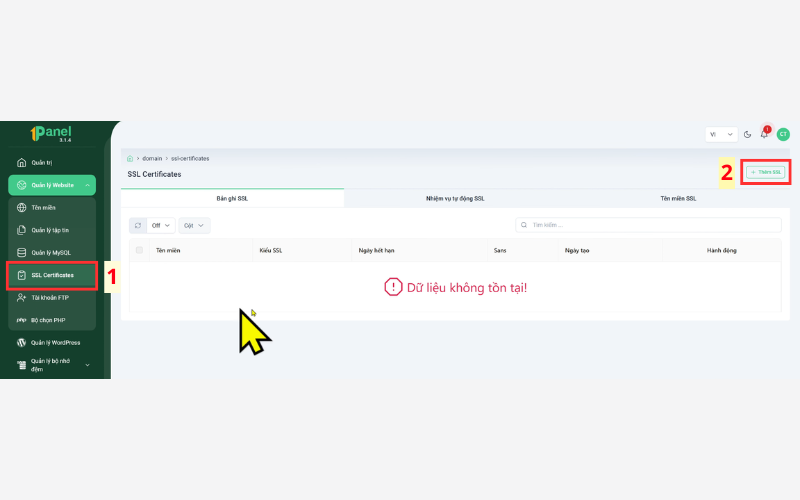Image resolution: width=800 pixels, height=500 pixels.
Task: Click the Thêm SSL button
Action: tap(766, 172)
